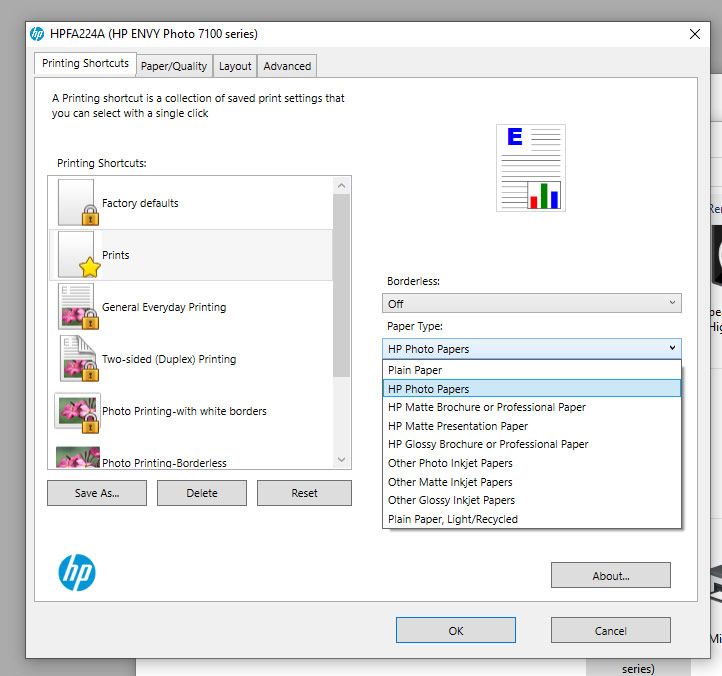Select Other Matte Inkjet Papers

[531, 482]
